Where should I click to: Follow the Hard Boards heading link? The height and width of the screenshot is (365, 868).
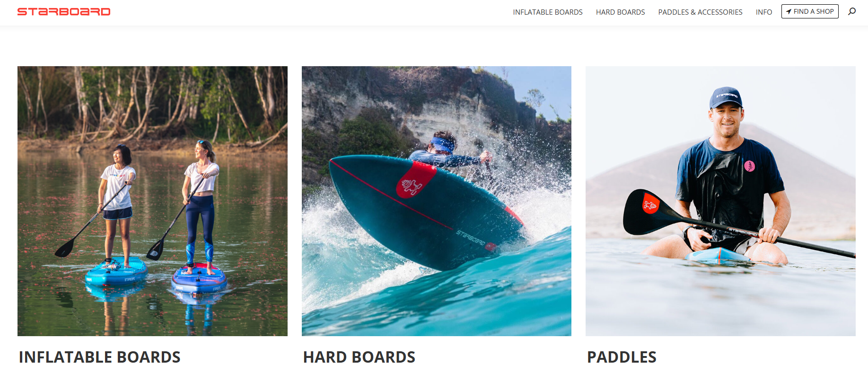point(359,357)
